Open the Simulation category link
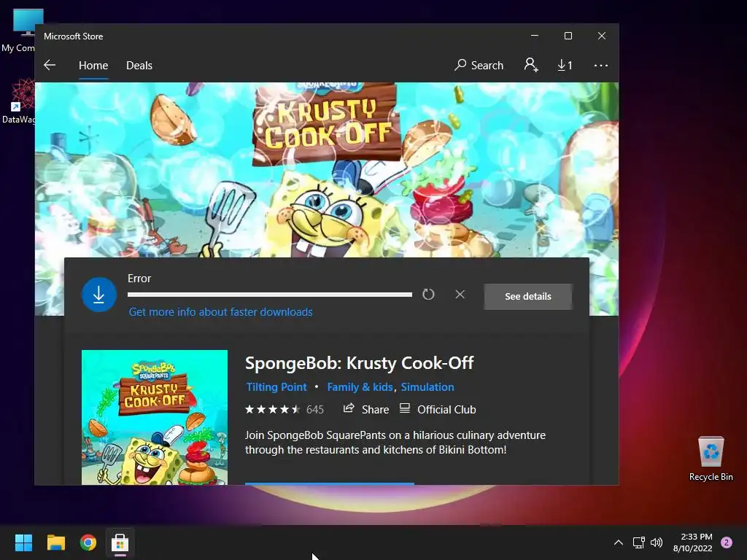Image resolution: width=747 pixels, height=560 pixels. click(x=427, y=387)
